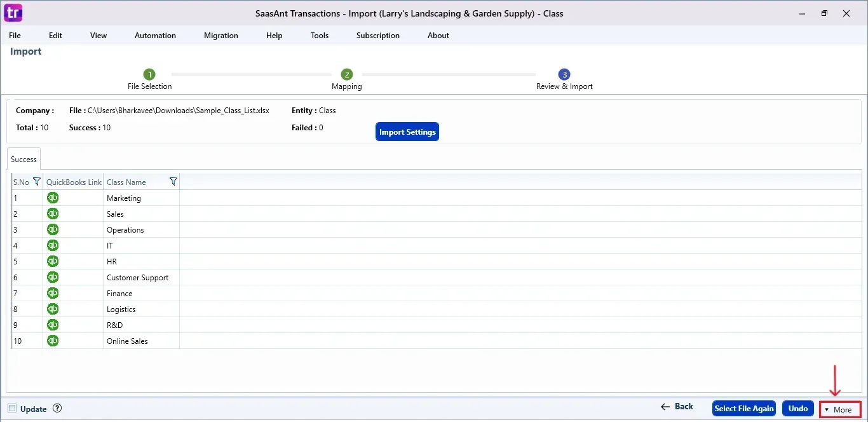Open QuickBooks link for HR row
Image resolution: width=868 pixels, height=422 pixels.
pos(53,261)
